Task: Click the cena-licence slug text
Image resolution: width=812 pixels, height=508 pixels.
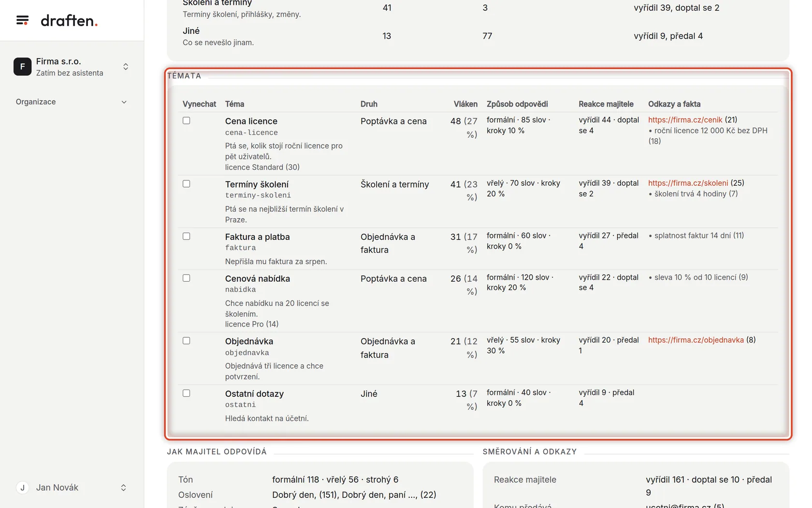Action: tap(251, 133)
